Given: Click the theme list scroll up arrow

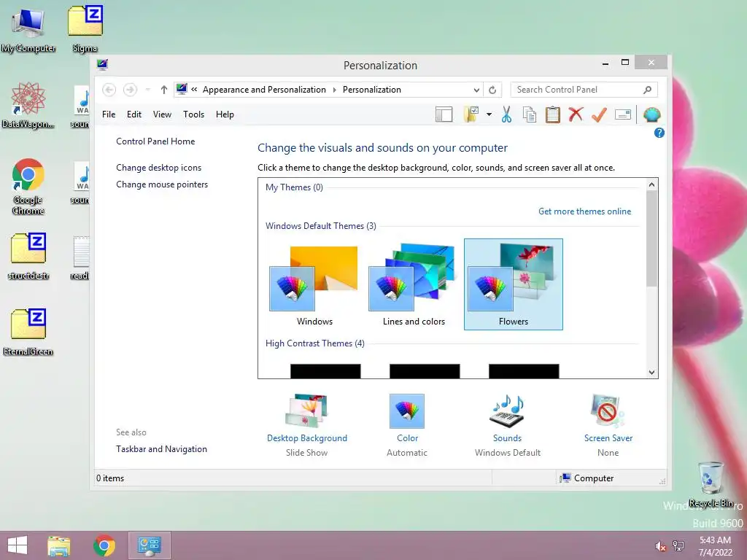Looking at the screenshot, I should (651, 184).
